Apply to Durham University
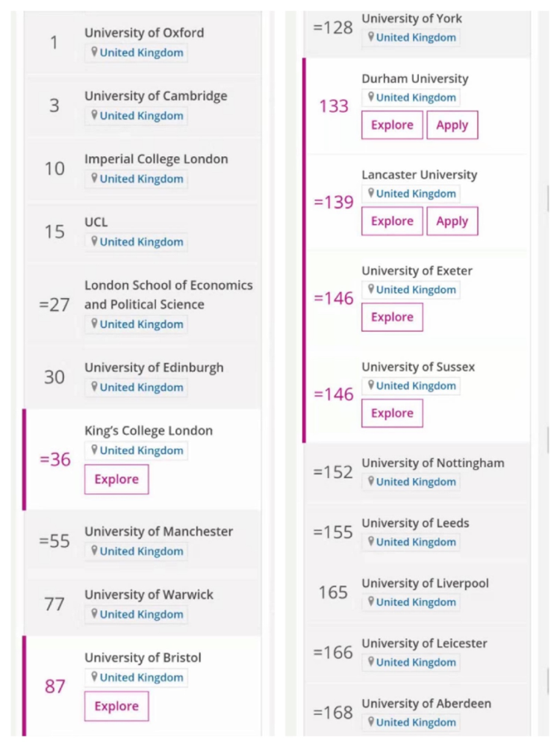Screen dimensions: 560x747 (x=452, y=125)
